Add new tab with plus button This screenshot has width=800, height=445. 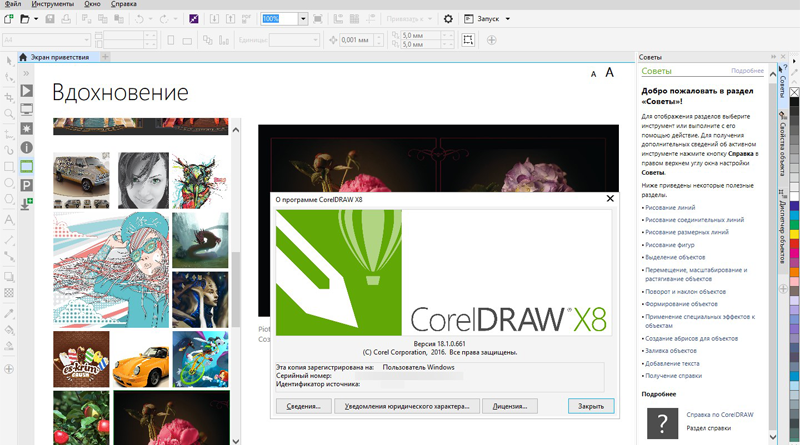click(105, 57)
